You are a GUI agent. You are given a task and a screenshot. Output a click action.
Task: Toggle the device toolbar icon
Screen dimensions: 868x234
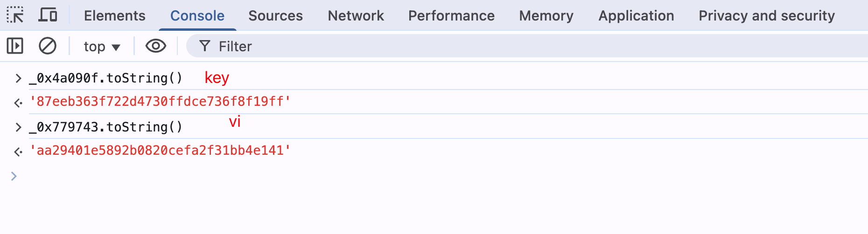(x=48, y=15)
